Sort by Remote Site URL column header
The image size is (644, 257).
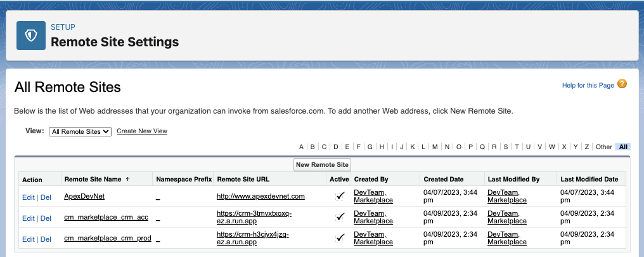click(x=243, y=180)
